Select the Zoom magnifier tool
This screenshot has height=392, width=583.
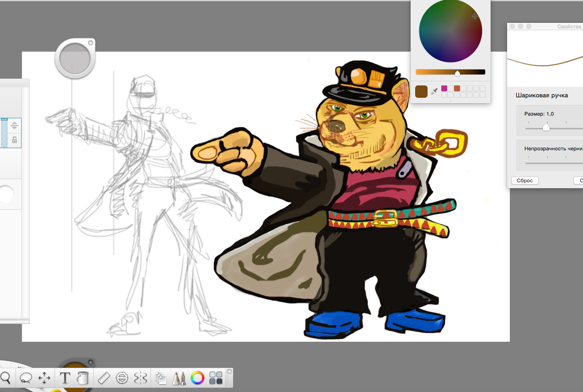tap(5, 378)
